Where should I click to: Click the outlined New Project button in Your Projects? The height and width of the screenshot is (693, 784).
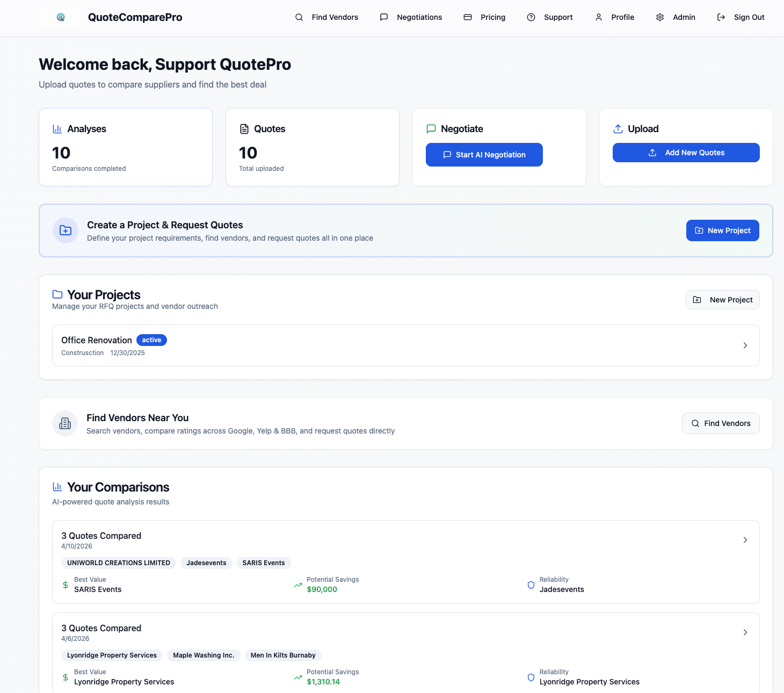click(x=723, y=300)
